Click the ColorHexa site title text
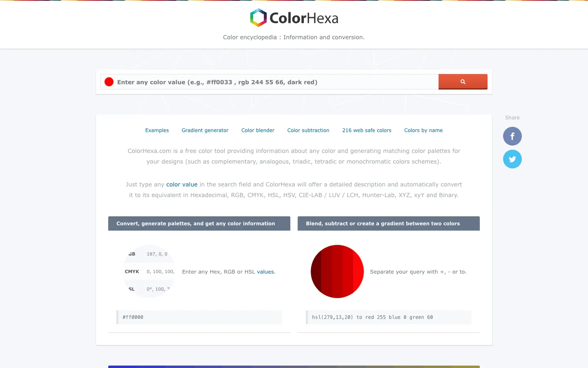The height and width of the screenshot is (368, 588). coord(304,18)
